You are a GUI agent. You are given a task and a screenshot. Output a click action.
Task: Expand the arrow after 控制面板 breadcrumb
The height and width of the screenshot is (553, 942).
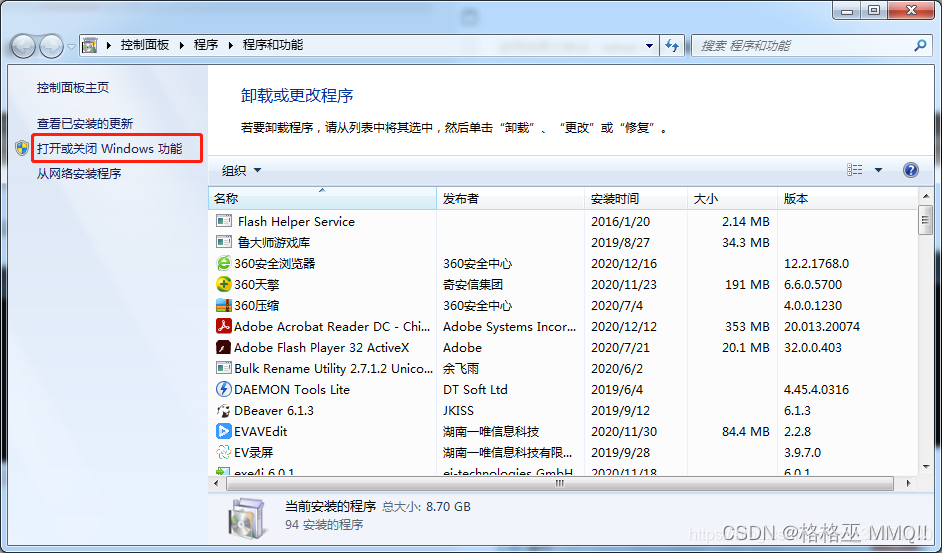tap(181, 45)
